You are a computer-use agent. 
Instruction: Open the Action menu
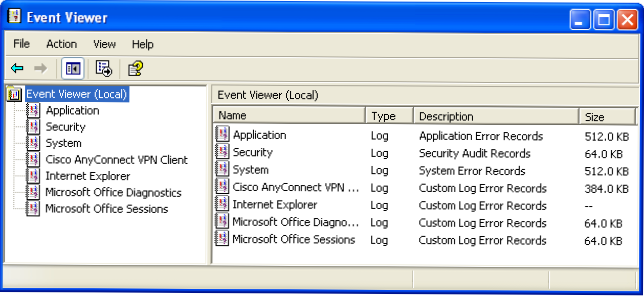pyautogui.click(x=61, y=44)
